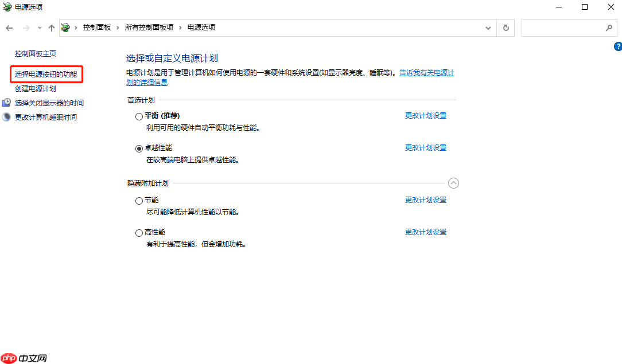Click the power options icon in address bar

coord(65,27)
